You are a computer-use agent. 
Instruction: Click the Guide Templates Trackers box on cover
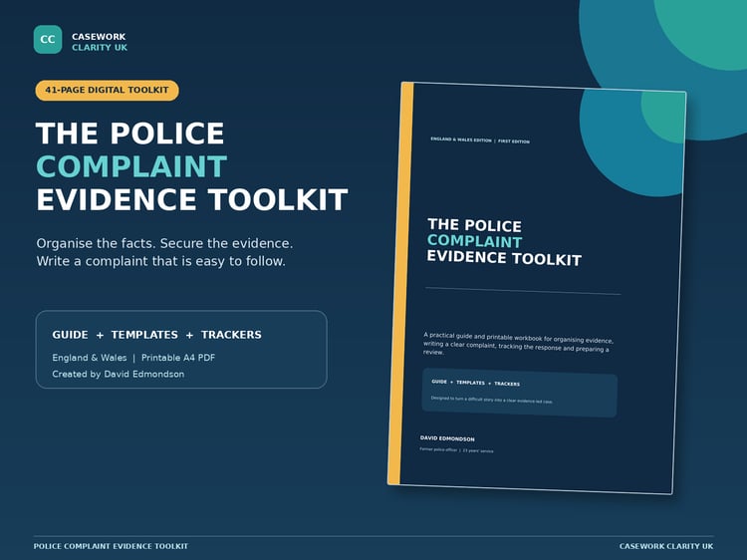point(520,393)
